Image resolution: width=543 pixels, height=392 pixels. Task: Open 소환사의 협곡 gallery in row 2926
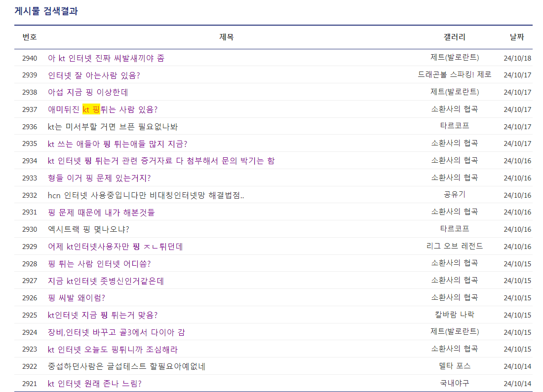click(x=454, y=297)
